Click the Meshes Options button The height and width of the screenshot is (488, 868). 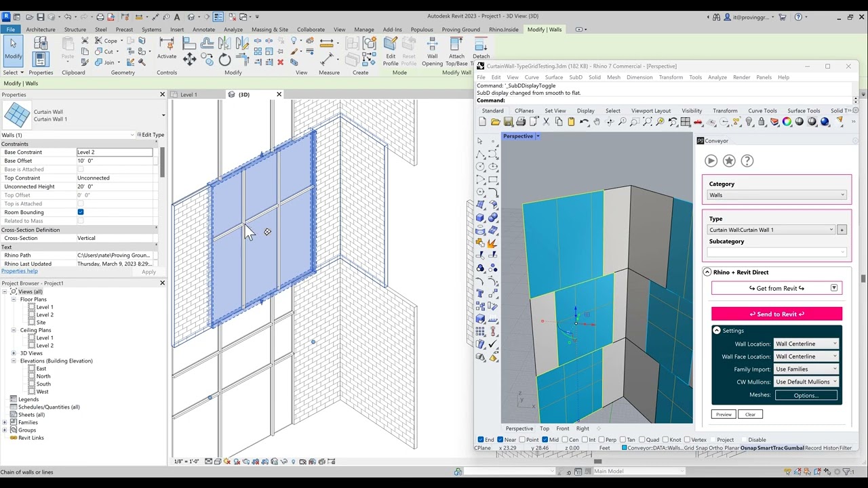pos(806,395)
